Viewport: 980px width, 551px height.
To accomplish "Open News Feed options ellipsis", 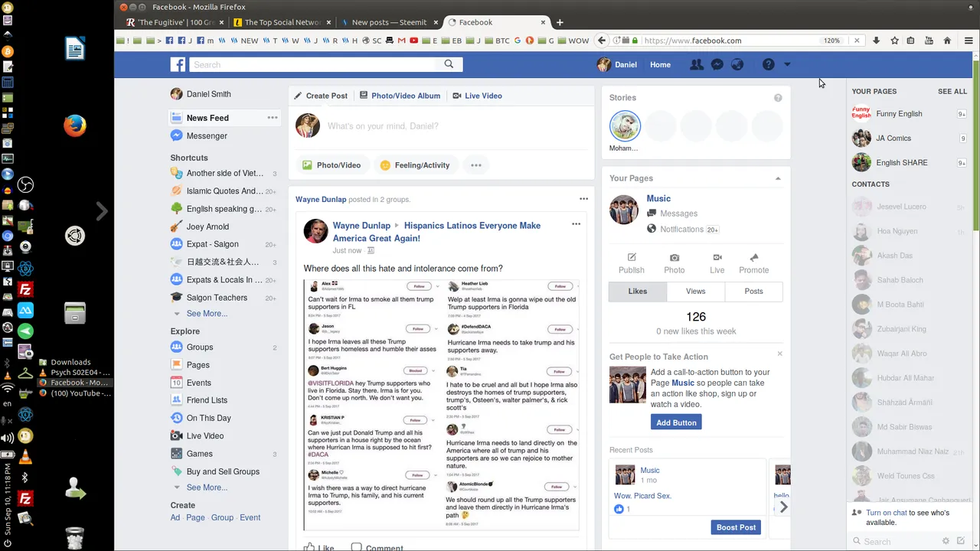I will point(273,118).
